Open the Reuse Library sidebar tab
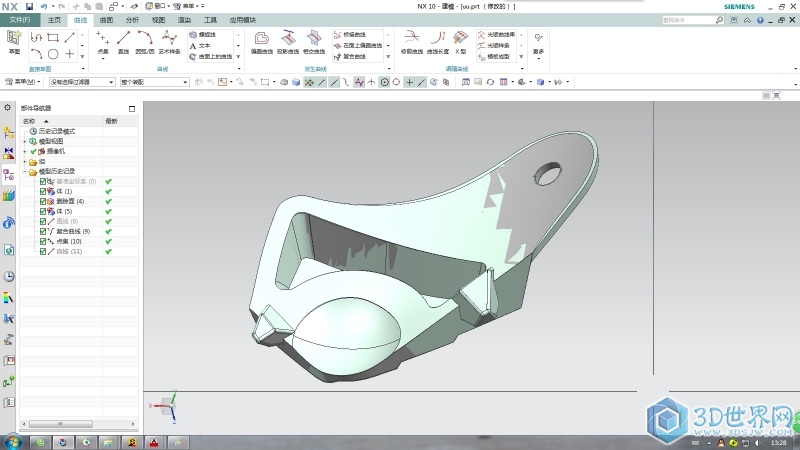The image size is (800, 450). point(9,196)
